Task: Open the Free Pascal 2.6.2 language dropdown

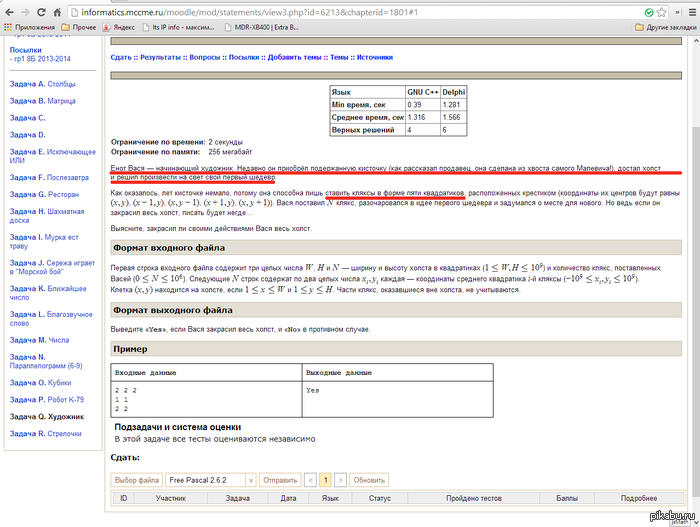Action: [212, 480]
